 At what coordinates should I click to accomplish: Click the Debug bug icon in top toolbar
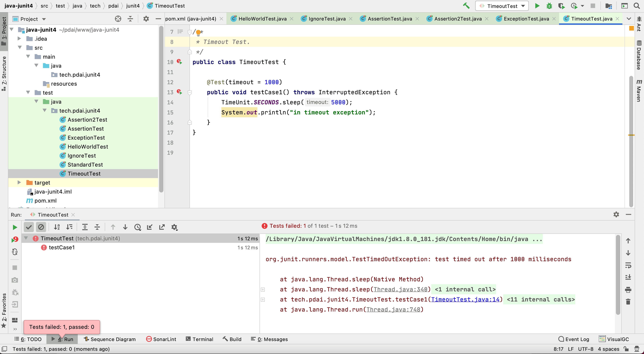point(549,6)
